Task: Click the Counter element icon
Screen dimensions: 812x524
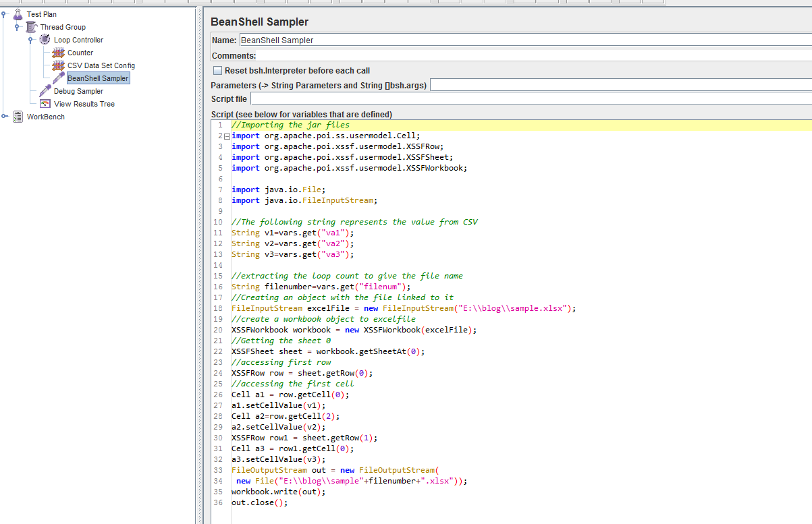Action: pos(58,52)
